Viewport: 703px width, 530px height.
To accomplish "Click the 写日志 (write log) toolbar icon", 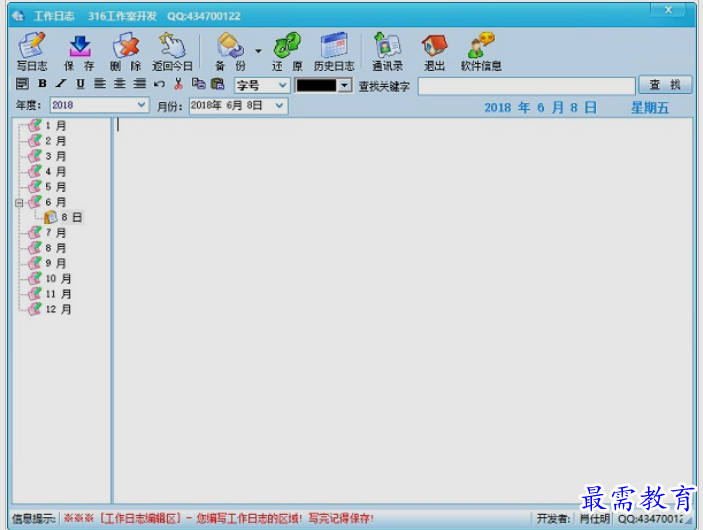I will coord(32,52).
